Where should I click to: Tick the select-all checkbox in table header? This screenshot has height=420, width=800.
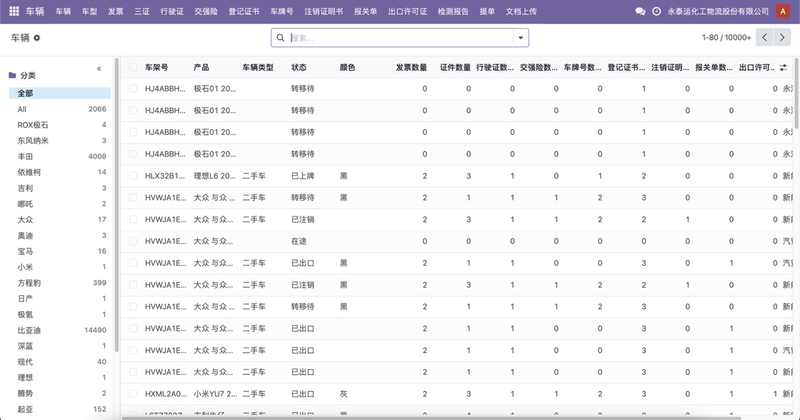coord(133,68)
